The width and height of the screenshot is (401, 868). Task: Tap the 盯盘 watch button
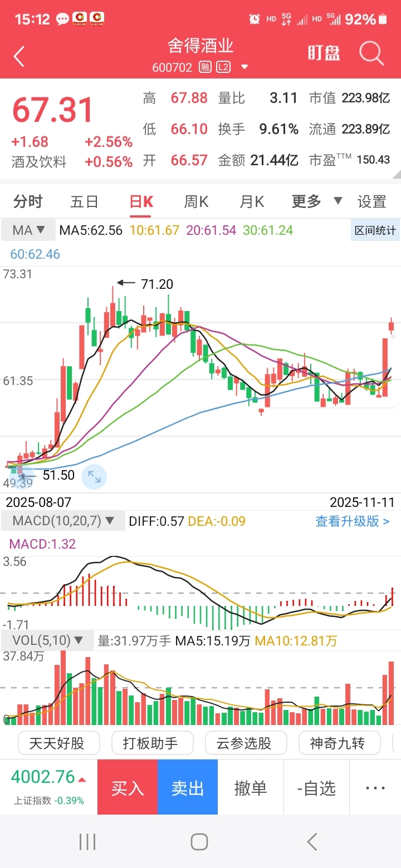pos(324,53)
